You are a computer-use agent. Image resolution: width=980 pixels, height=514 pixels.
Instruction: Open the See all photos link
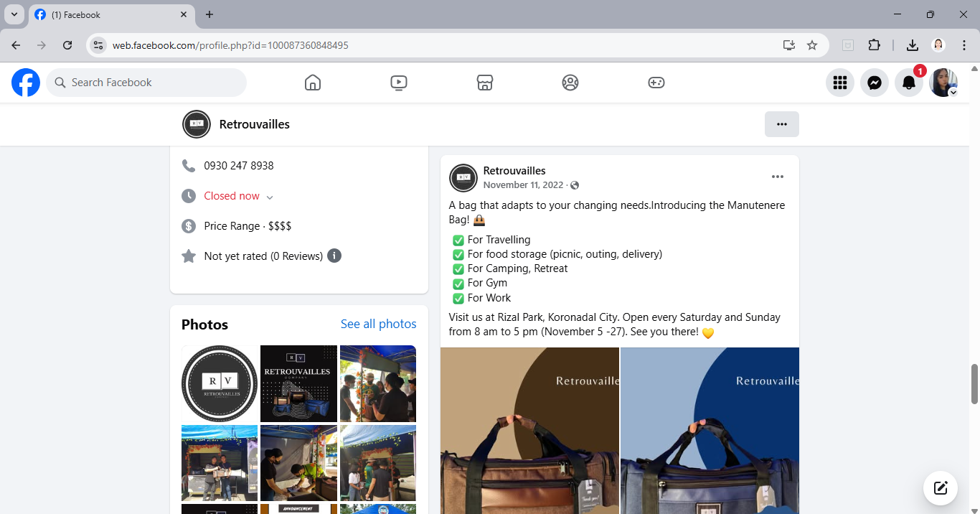[379, 324]
